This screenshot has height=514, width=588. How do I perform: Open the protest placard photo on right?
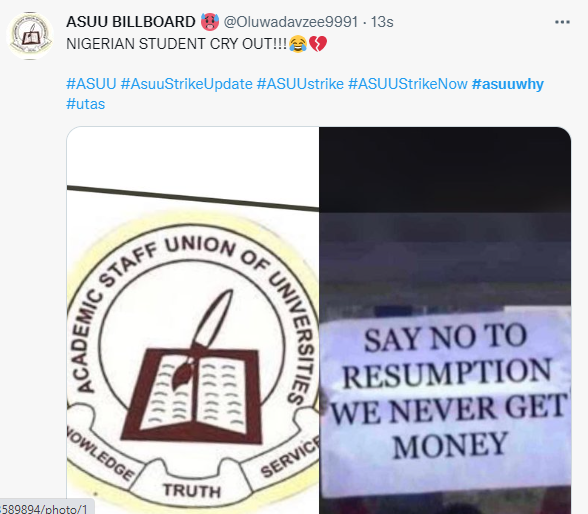click(x=445, y=321)
